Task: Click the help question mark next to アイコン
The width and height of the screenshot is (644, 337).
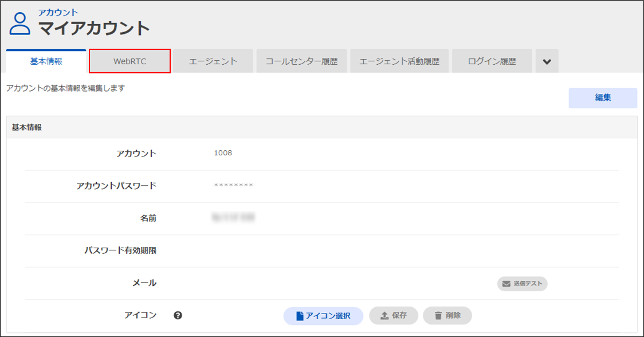Action: click(x=178, y=315)
